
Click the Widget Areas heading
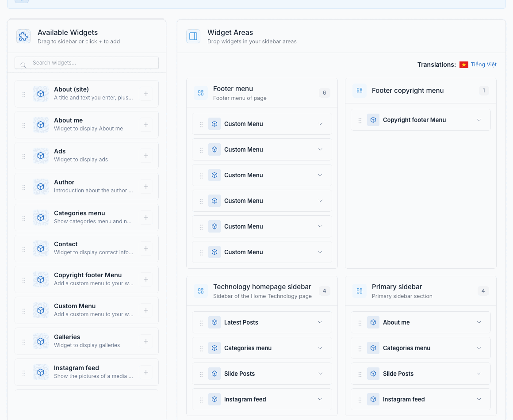[x=230, y=32]
